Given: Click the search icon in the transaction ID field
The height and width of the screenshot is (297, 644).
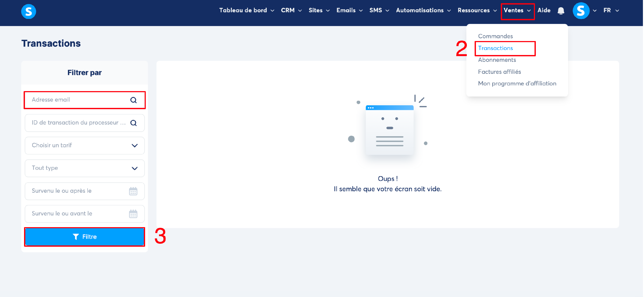Looking at the screenshot, I should (134, 123).
